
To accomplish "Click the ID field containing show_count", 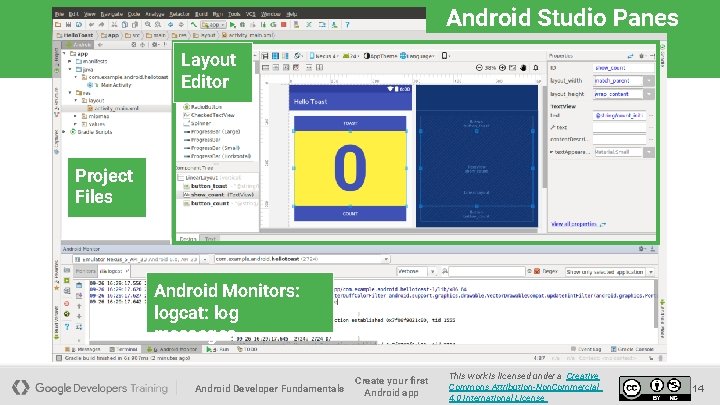I will pyautogui.click(x=623, y=68).
